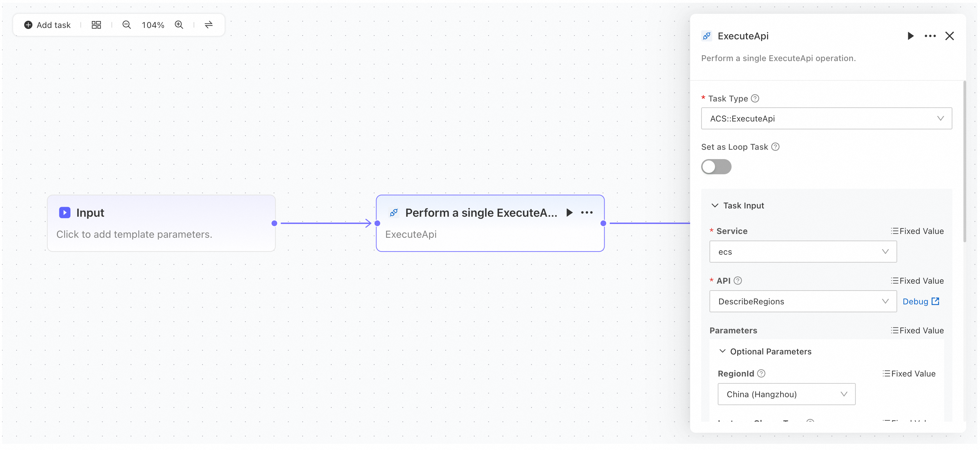Open the three-dot menu on ExecuteApi node
This screenshot has height=450, width=980.
pyautogui.click(x=587, y=213)
